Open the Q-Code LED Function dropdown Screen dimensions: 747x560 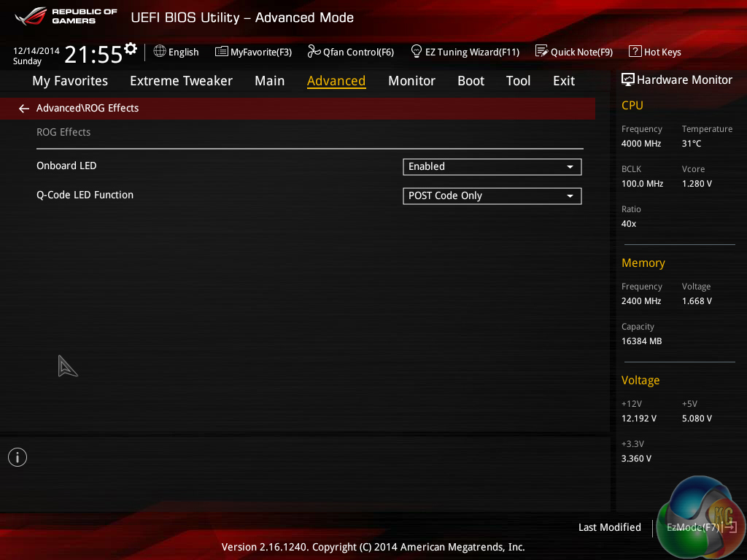click(492, 195)
